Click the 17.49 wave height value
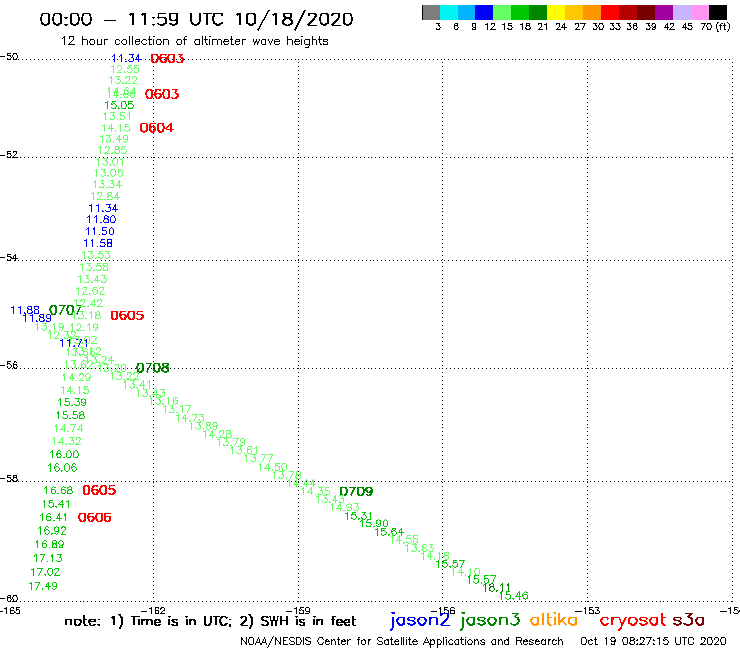This screenshot has width=740, height=650. [43, 586]
